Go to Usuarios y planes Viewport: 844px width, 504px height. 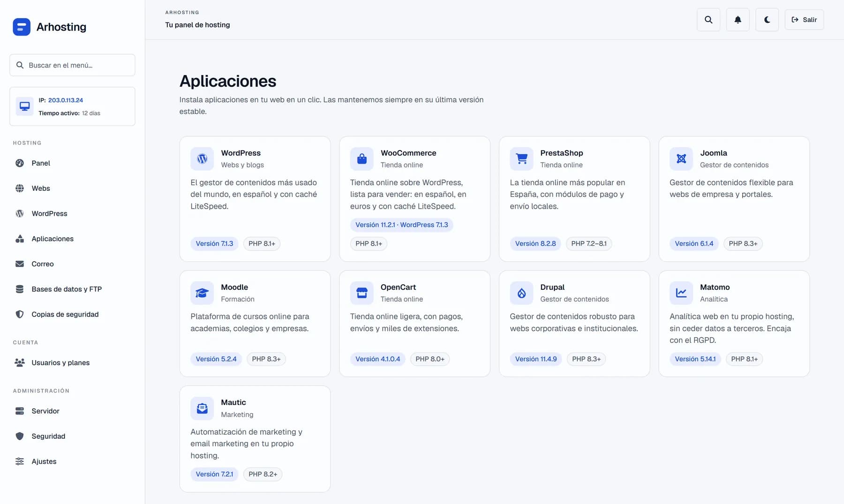[72, 363]
